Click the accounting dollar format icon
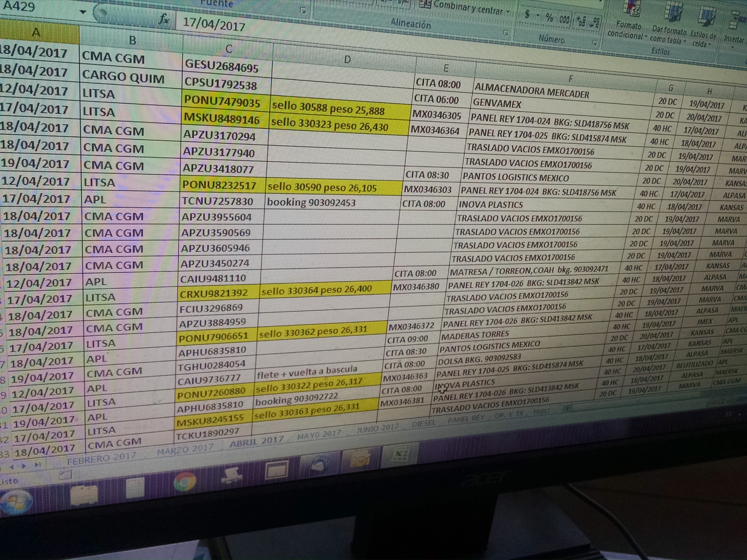Screen dimensions: 747x560 pos(527,14)
